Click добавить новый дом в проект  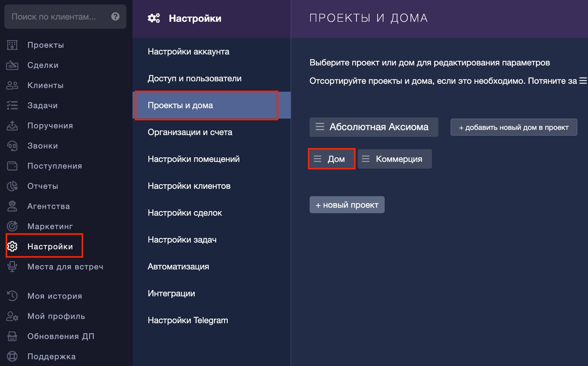tap(514, 127)
